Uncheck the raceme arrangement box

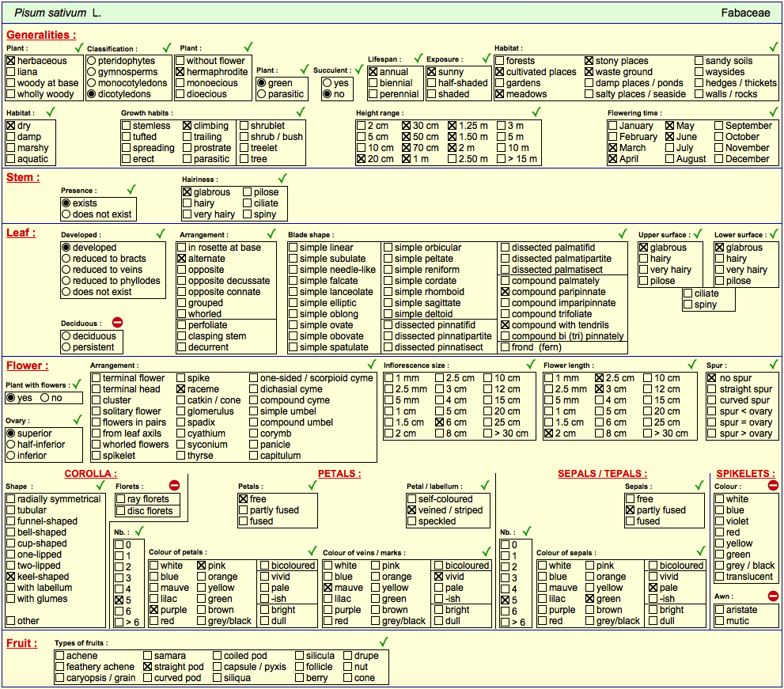(181, 389)
